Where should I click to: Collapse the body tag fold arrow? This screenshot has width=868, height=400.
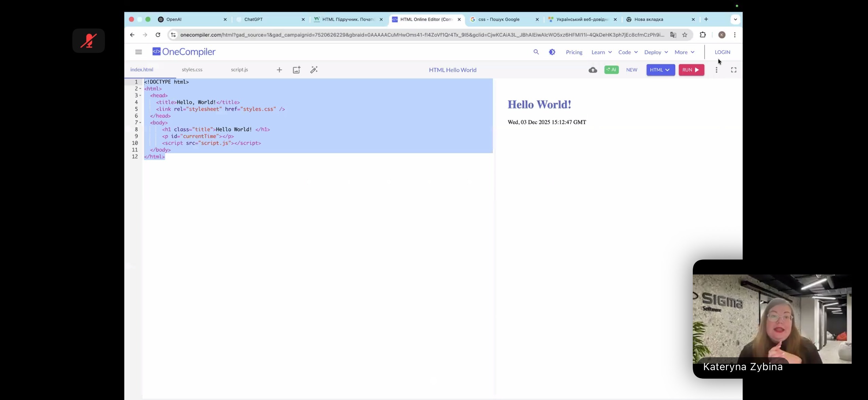(x=140, y=123)
